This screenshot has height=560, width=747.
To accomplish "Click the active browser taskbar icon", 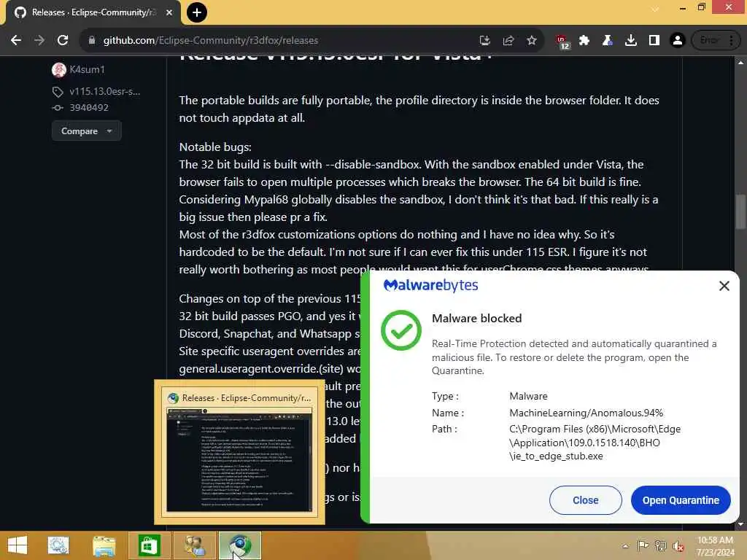I will pyautogui.click(x=239, y=545).
